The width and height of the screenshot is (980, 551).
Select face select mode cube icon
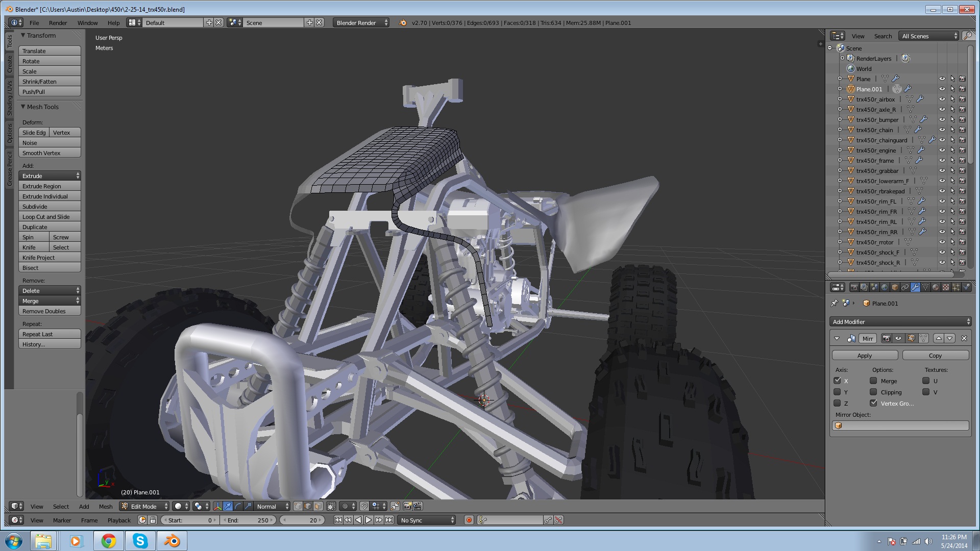coord(318,506)
